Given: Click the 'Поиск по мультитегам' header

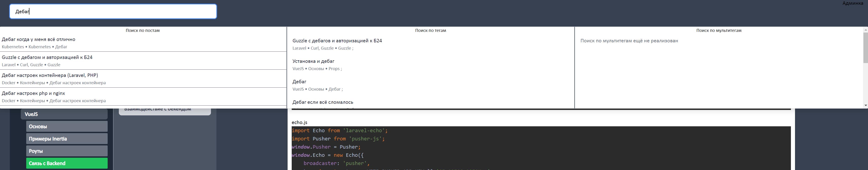Looking at the screenshot, I should click(719, 30).
